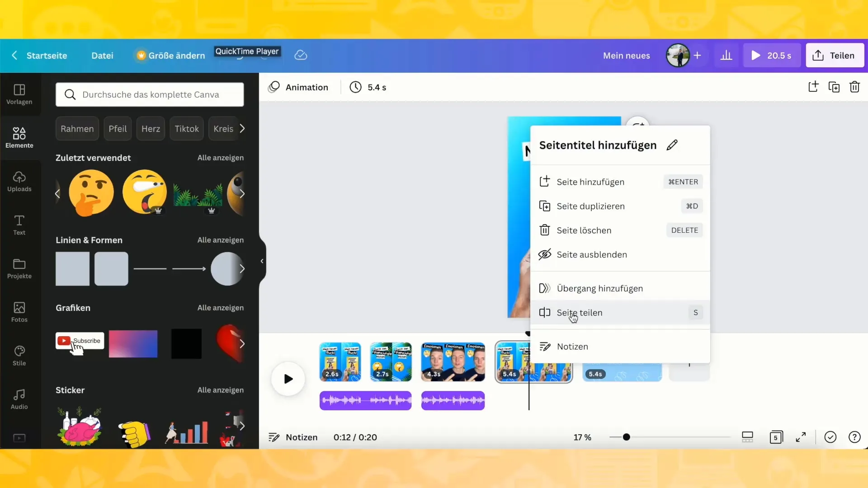The height and width of the screenshot is (488, 868).
Task: Click the Stile panel icon
Action: click(x=19, y=352)
